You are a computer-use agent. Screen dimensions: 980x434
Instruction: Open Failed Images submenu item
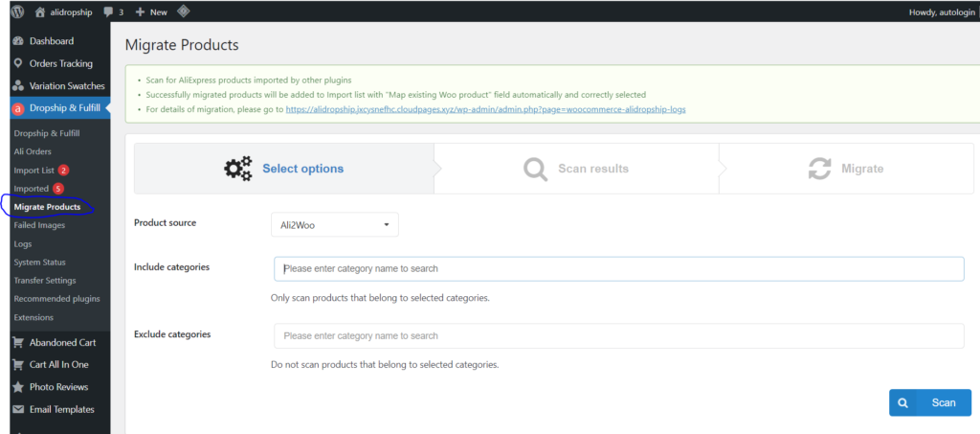click(38, 225)
